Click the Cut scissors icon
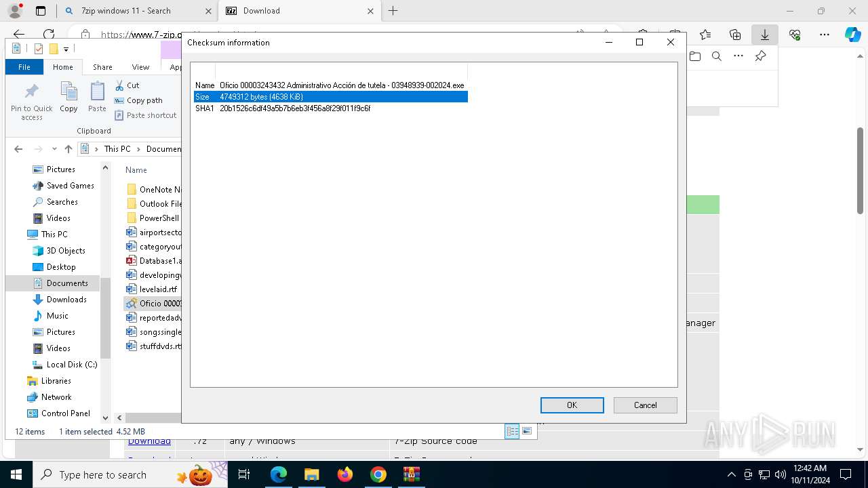This screenshot has width=868, height=488. point(119,85)
